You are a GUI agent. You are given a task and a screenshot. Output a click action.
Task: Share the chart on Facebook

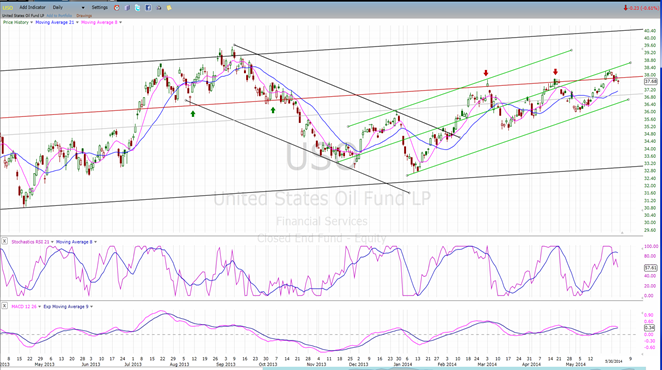coord(148,8)
